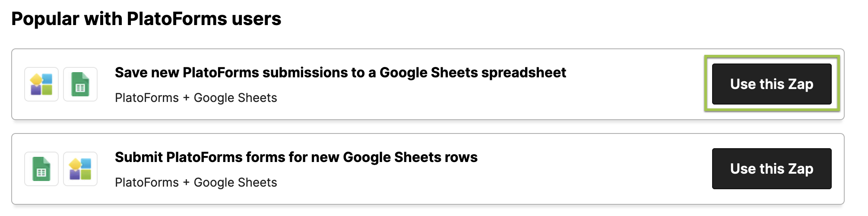Use this Zap for submitting forms from rows
Viewport: 868px width, 216px height.
tap(771, 169)
